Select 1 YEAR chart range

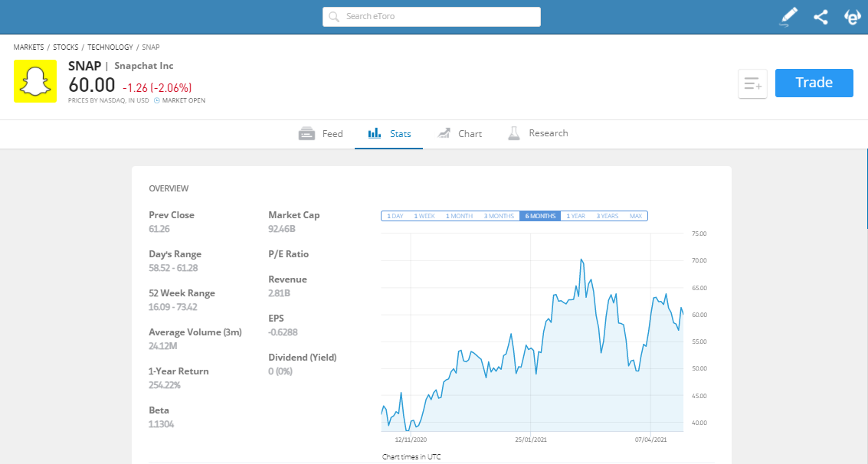[575, 216]
